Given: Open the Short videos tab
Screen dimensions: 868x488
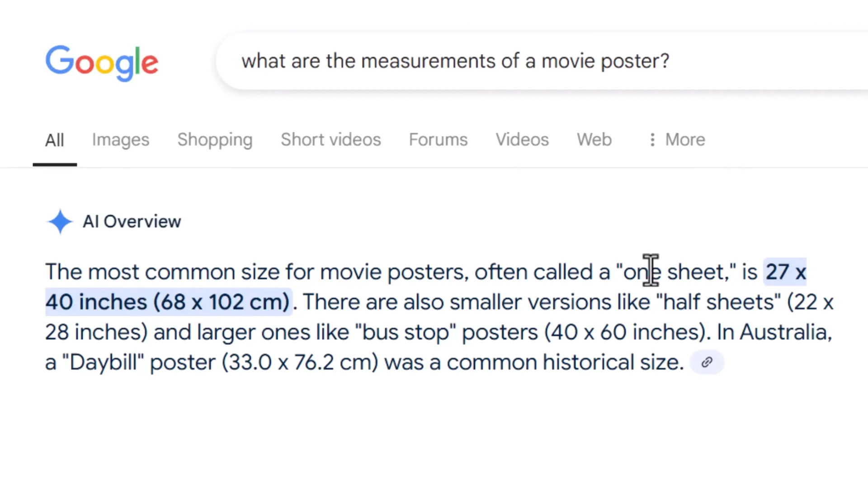Looking at the screenshot, I should click(330, 140).
